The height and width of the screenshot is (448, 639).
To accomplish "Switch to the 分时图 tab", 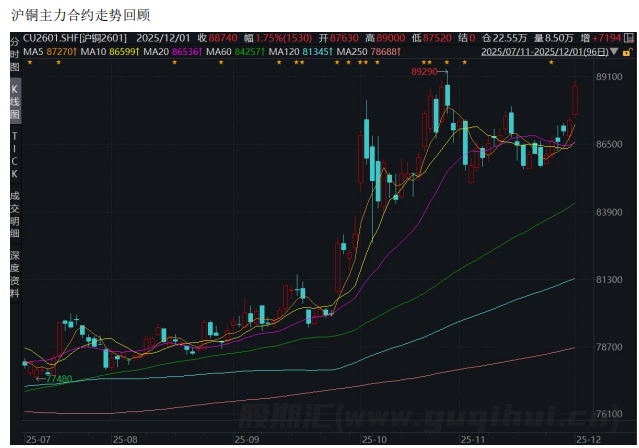I will (14, 51).
